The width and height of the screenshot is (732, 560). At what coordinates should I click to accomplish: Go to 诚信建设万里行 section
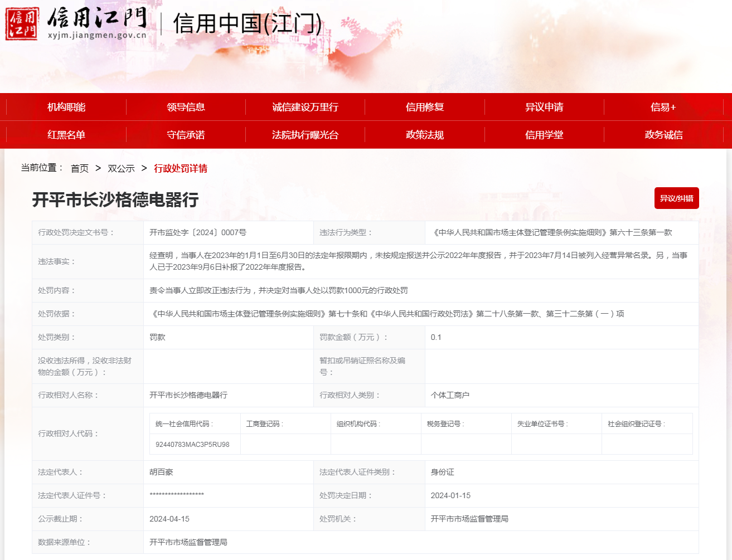(x=305, y=107)
